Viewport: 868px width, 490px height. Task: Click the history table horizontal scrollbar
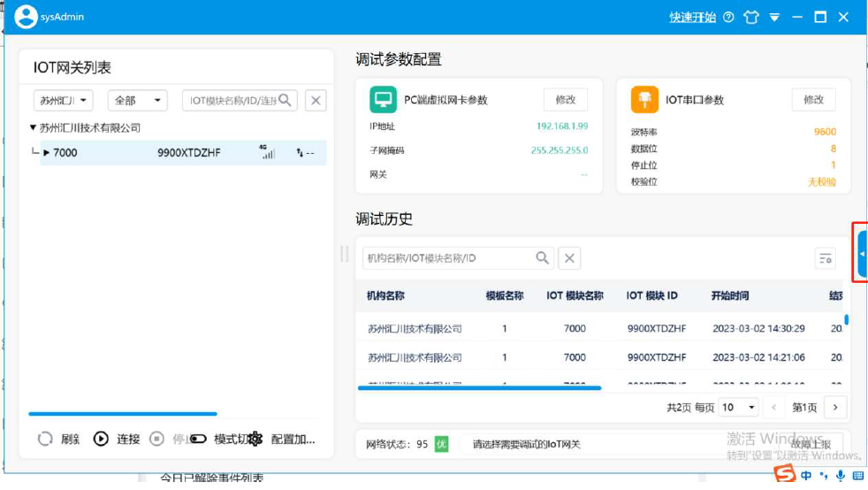tap(479, 388)
